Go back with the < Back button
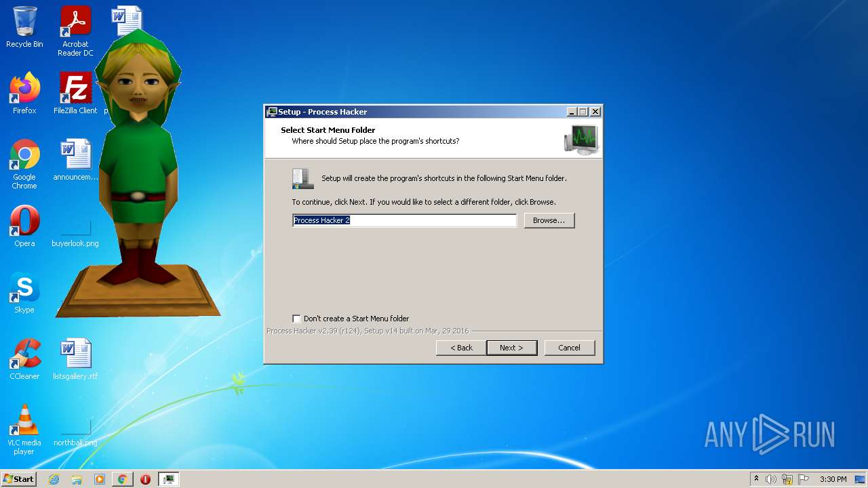 point(461,348)
